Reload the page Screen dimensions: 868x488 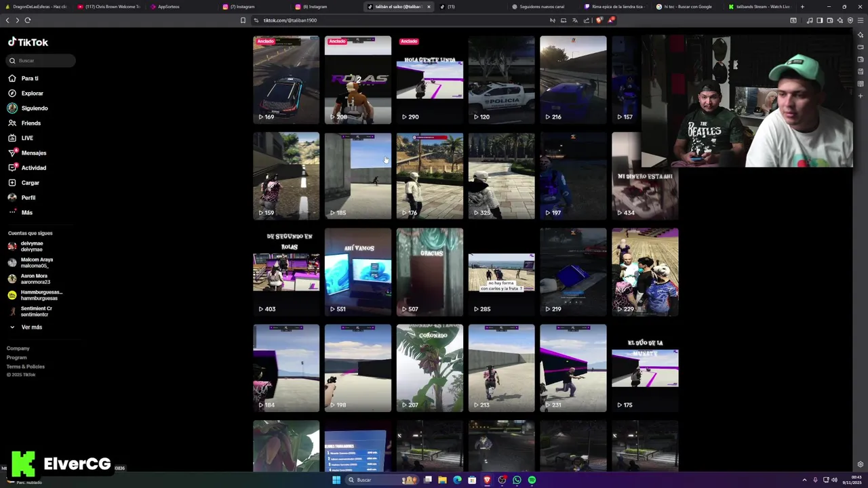28,20
